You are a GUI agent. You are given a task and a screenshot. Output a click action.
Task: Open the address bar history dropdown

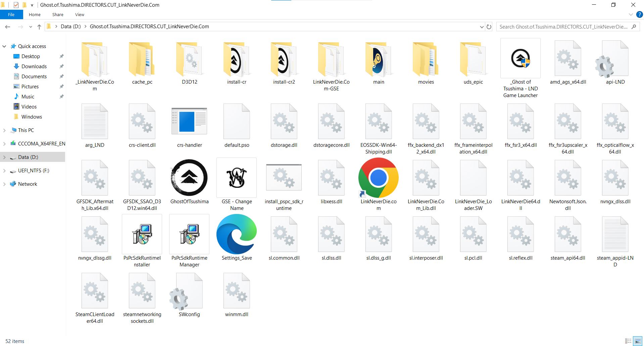(482, 27)
